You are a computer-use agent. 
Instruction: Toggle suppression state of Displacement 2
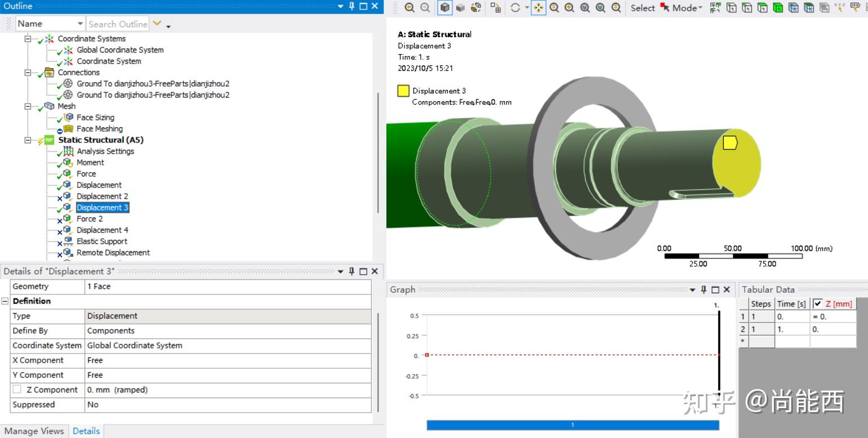coord(103,196)
